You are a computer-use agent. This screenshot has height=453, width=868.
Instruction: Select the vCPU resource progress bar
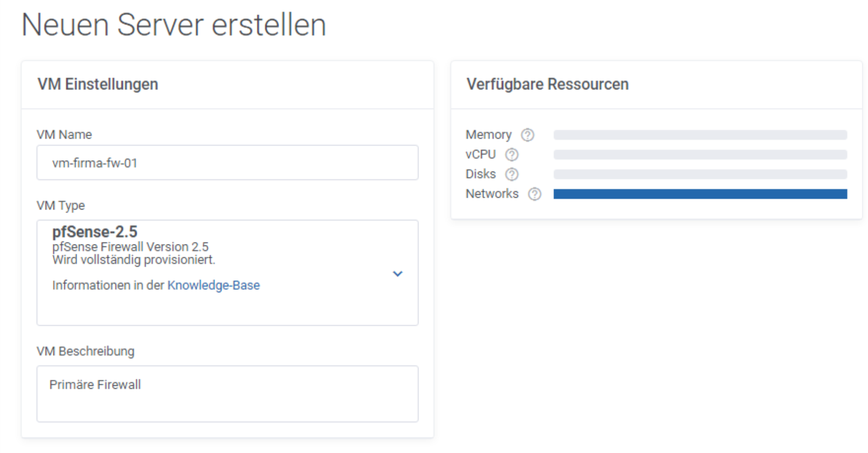click(x=700, y=155)
